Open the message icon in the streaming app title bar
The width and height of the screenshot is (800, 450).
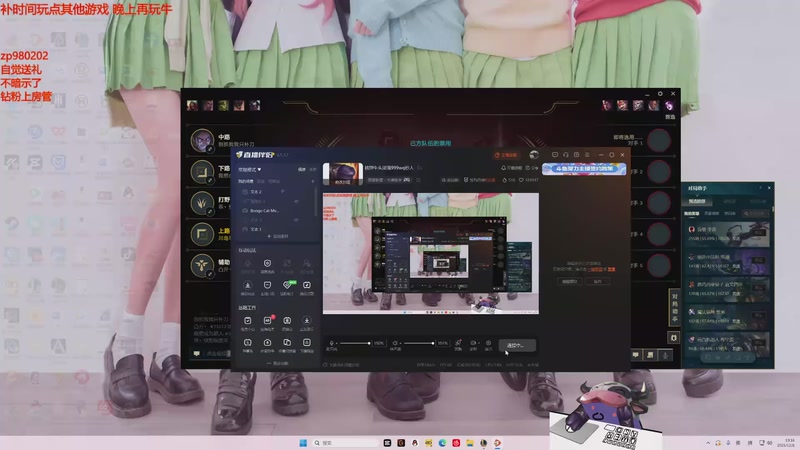[x=555, y=155]
